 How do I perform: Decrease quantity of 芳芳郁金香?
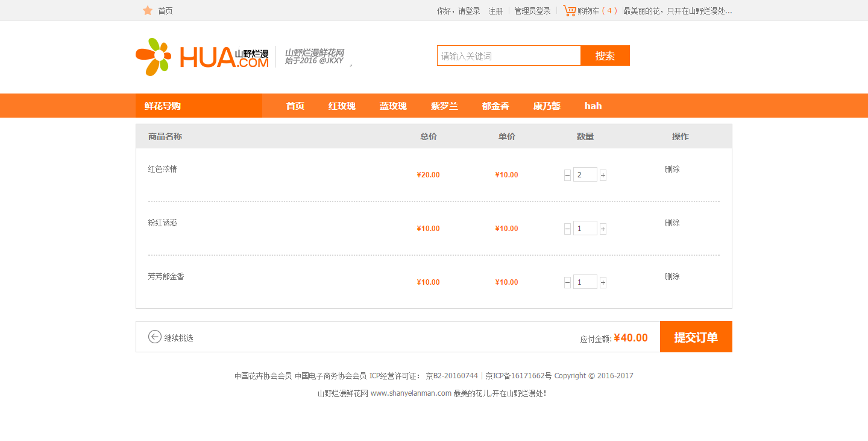567,282
